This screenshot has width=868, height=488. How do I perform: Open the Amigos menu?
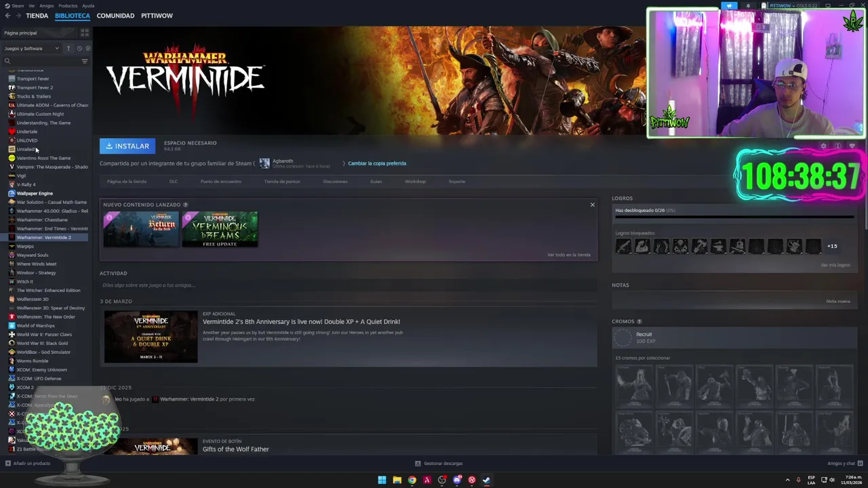(x=47, y=5)
